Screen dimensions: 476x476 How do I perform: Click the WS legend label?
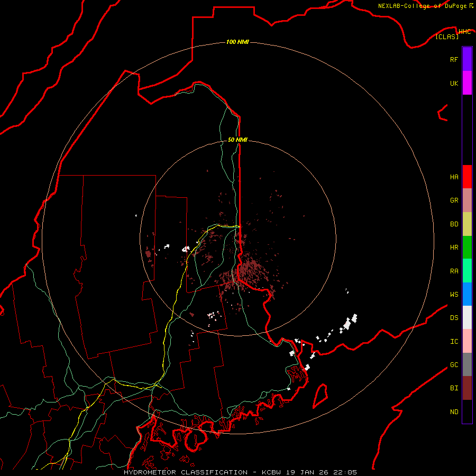(454, 295)
